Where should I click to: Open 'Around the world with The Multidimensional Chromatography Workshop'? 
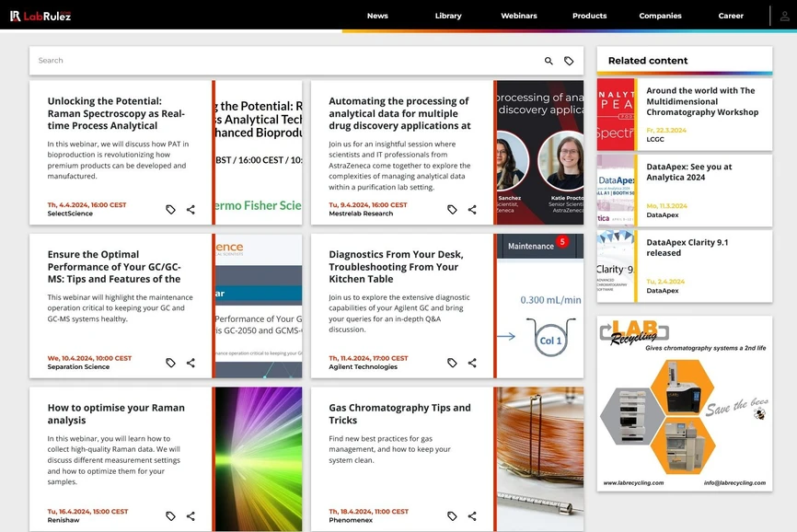pyautogui.click(x=702, y=101)
